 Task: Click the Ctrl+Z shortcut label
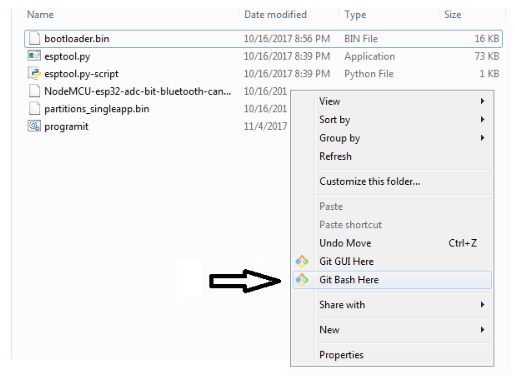coord(462,243)
